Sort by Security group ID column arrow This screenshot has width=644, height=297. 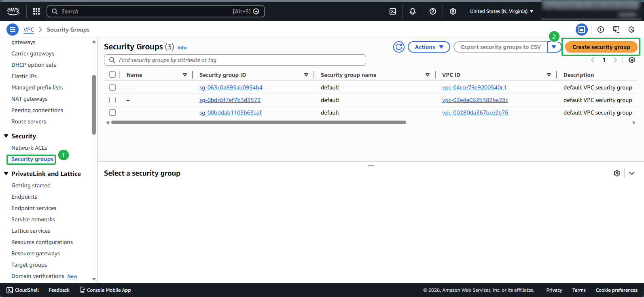coord(306,75)
